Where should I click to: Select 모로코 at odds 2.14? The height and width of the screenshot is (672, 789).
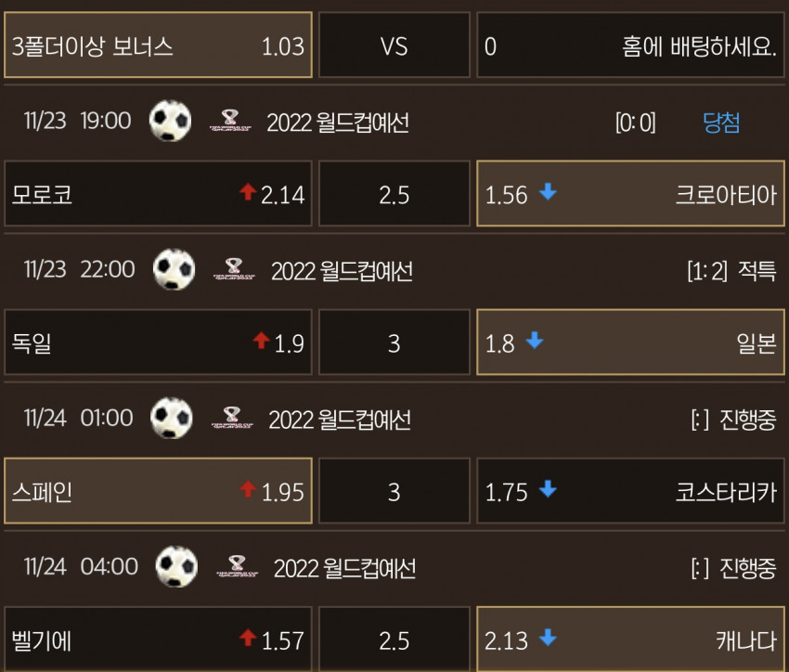(158, 194)
